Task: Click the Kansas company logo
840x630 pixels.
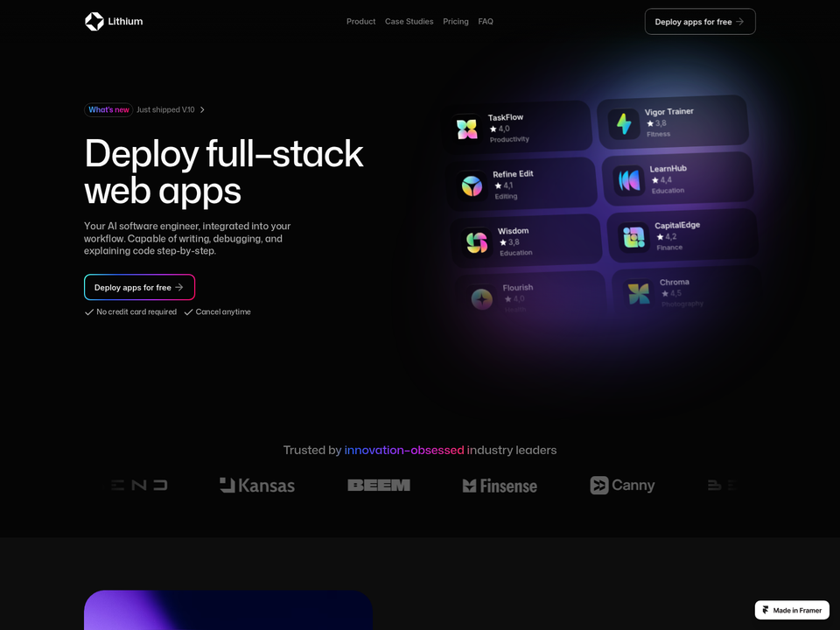Action: point(257,486)
